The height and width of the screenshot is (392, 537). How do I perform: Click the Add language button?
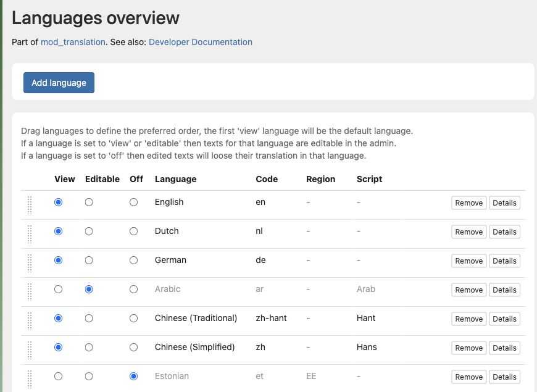pos(59,83)
